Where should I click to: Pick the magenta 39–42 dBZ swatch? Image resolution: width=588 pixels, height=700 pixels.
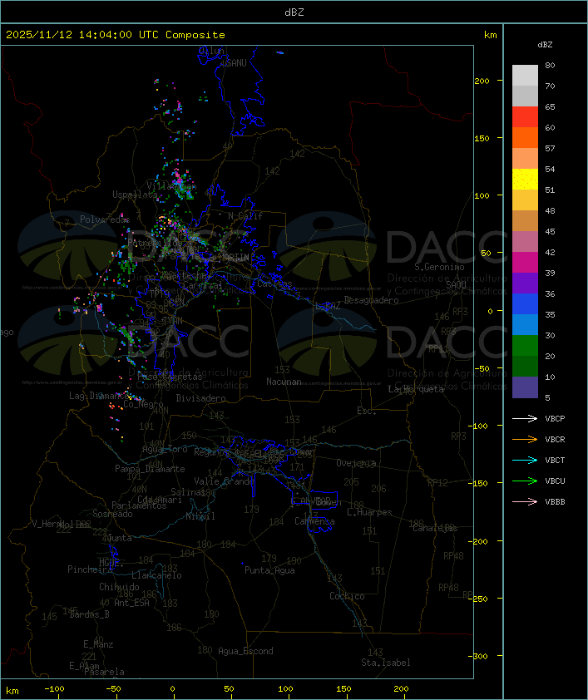click(x=525, y=263)
